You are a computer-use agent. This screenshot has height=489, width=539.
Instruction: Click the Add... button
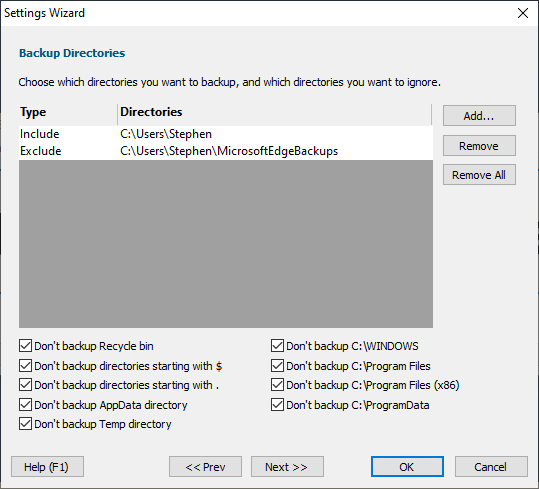pos(479,115)
